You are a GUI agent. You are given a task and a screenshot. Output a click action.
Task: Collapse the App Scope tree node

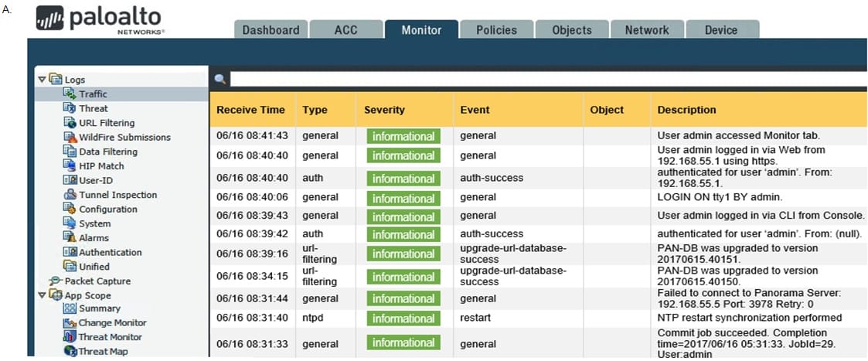(41, 295)
